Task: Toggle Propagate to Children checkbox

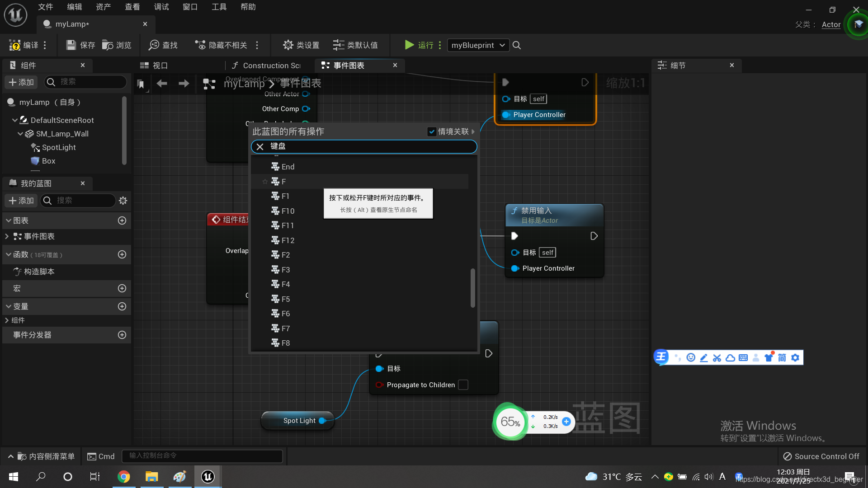Action: pos(463,385)
